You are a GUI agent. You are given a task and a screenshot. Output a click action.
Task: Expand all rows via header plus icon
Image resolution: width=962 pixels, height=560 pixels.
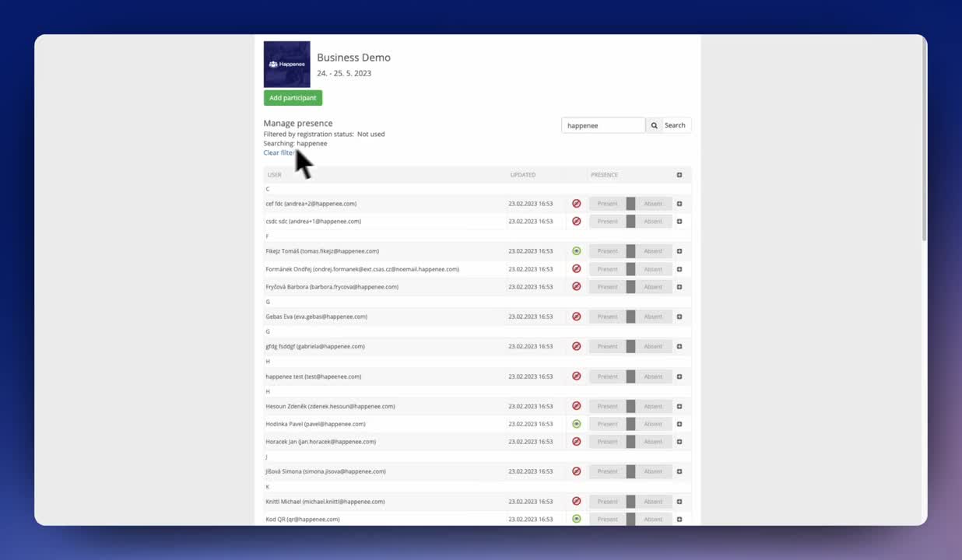point(679,175)
